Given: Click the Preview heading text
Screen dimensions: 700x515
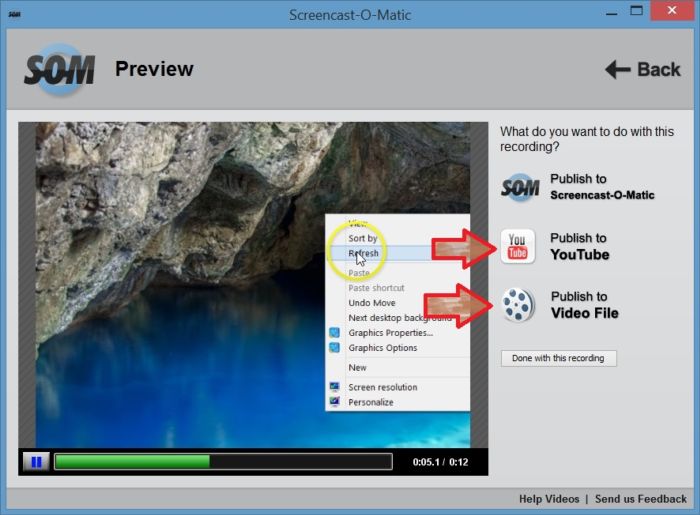Looking at the screenshot, I should (154, 69).
